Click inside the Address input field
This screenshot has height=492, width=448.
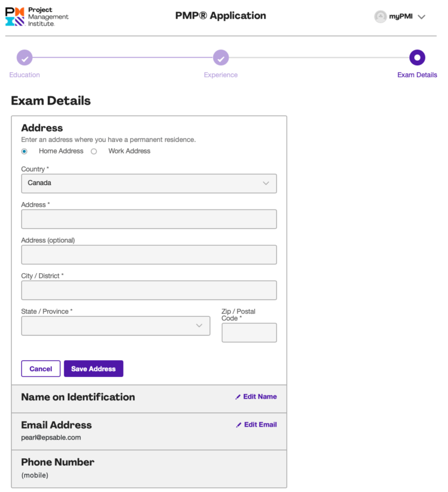[x=149, y=219]
